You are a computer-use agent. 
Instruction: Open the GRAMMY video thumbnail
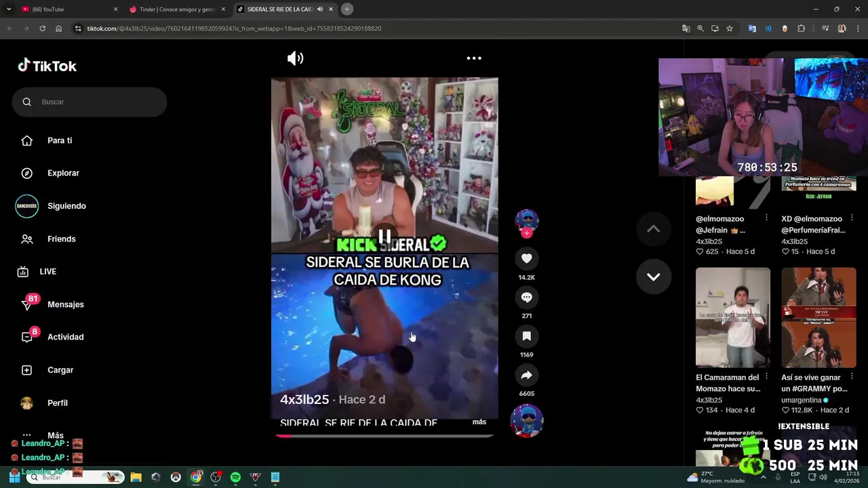click(818, 317)
